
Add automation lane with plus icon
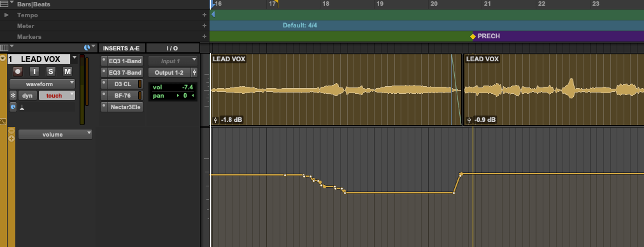11,138
